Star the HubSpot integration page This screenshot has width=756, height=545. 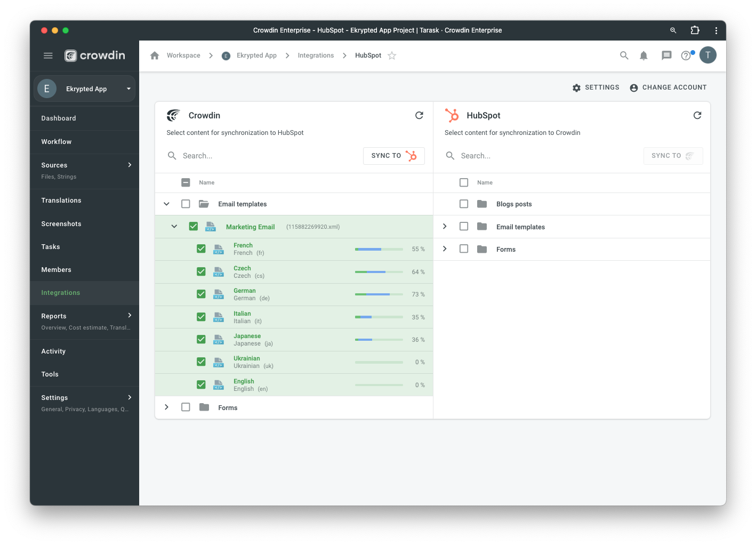pos(392,55)
